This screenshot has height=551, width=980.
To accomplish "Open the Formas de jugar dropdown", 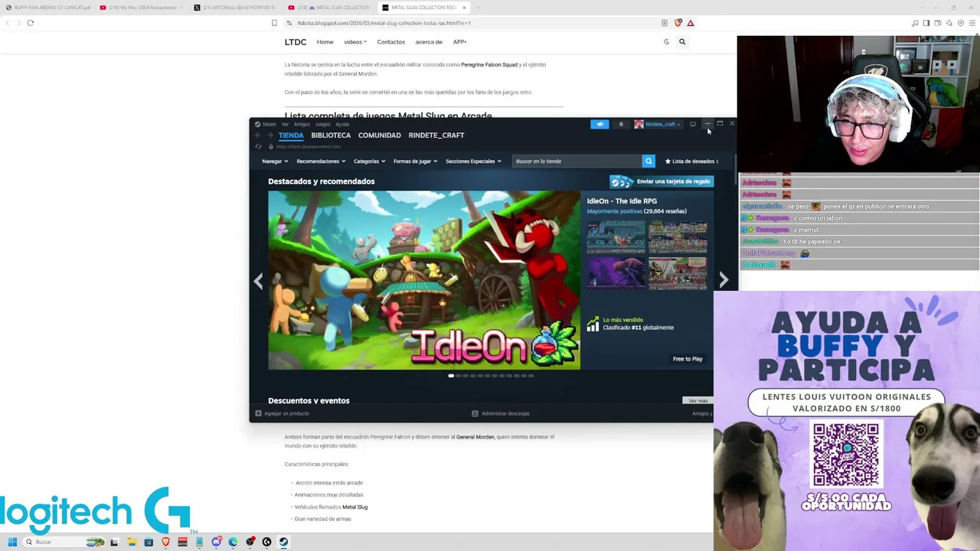I will tap(415, 161).
